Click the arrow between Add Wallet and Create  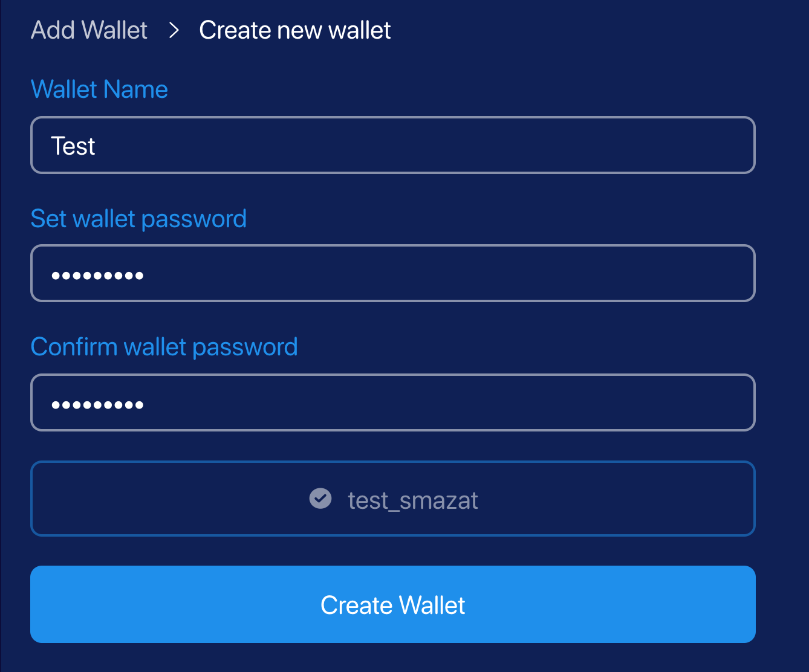tap(174, 30)
